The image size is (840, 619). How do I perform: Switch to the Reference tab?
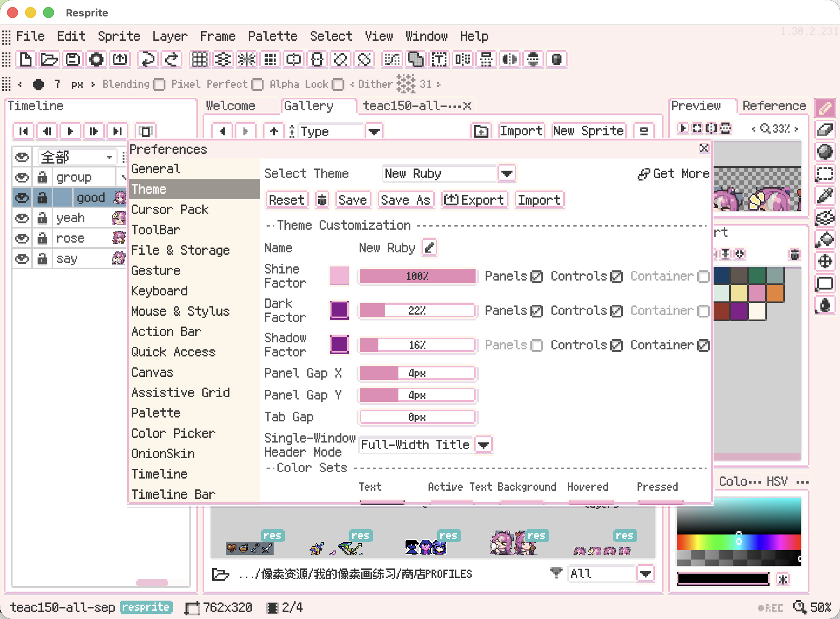coord(773,106)
